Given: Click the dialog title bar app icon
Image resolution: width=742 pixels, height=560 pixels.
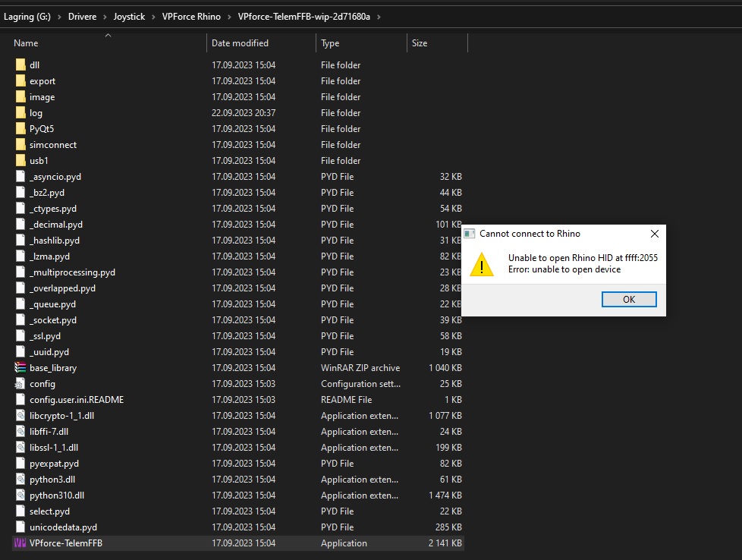Looking at the screenshot, I should [470, 234].
